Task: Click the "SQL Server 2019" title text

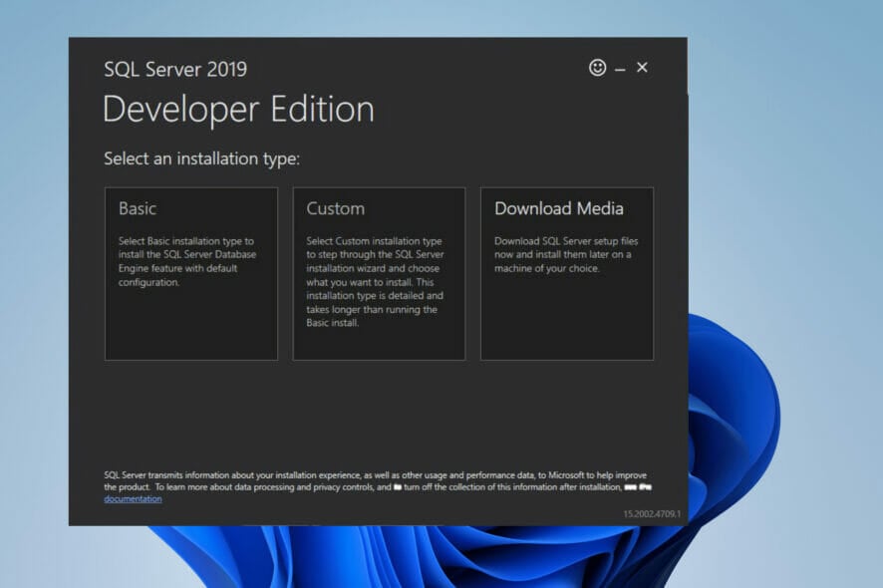Action: click(x=175, y=70)
